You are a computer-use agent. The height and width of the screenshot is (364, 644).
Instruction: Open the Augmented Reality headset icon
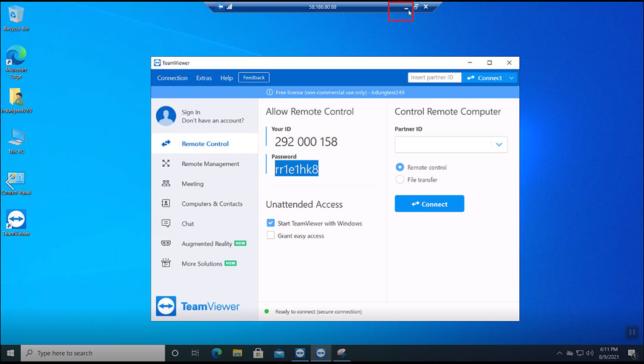[x=166, y=243]
